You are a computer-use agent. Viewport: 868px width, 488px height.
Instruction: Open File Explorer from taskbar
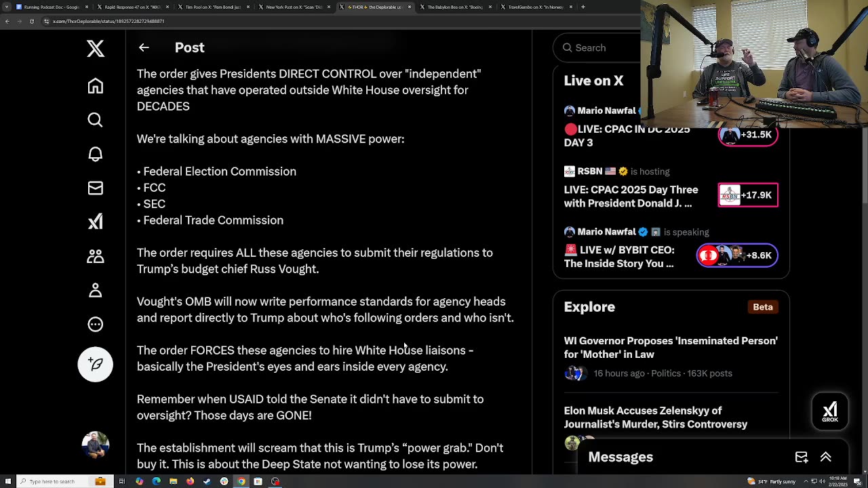[173, 481]
